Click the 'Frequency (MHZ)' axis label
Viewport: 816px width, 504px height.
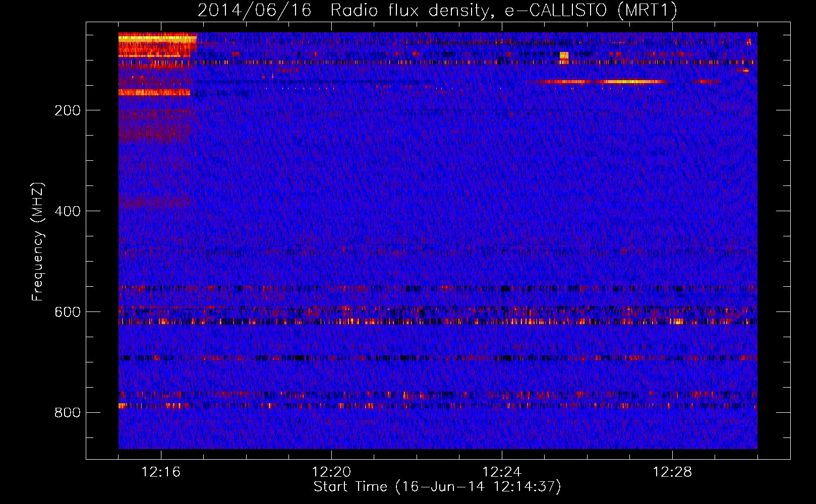pyautogui.click(x=38, y=242)
